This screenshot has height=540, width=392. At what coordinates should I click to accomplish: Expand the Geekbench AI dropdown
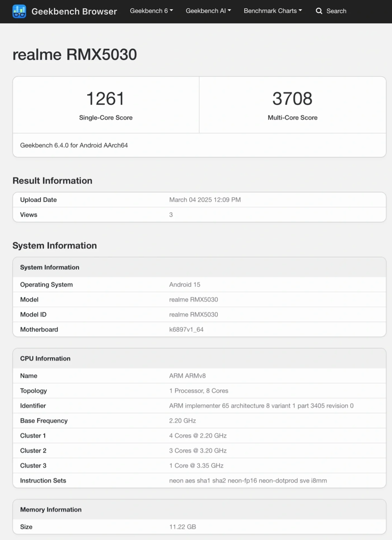pyautogui.click(x=208, y=11)
